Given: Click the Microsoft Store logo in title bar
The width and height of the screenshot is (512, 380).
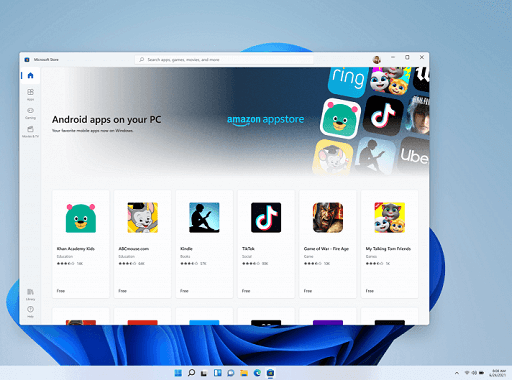Looking at the screenshot, I should [x=27, y=60].
